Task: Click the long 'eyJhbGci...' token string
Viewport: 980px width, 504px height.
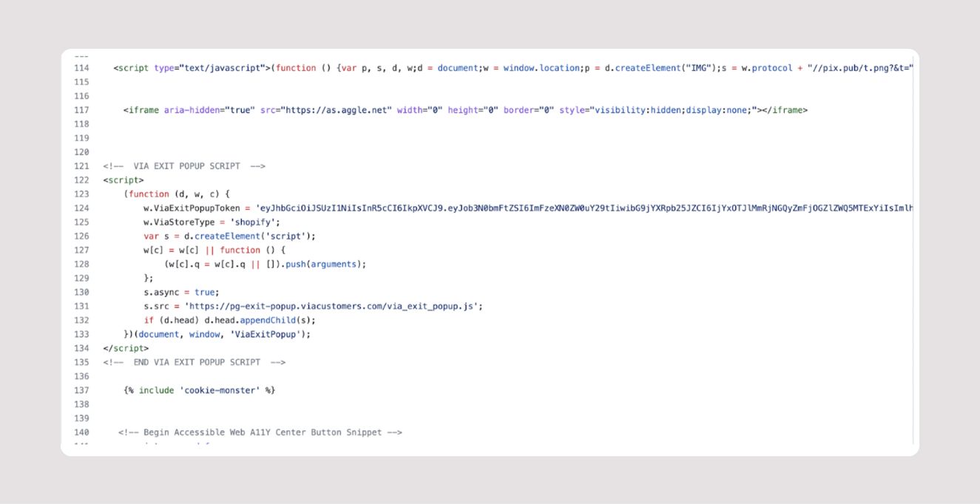Action: 586,208
